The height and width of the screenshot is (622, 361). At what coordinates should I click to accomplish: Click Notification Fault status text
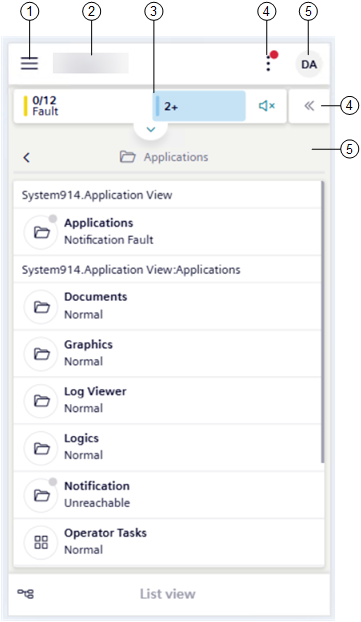pyautogui.click(x=109, y=240)
